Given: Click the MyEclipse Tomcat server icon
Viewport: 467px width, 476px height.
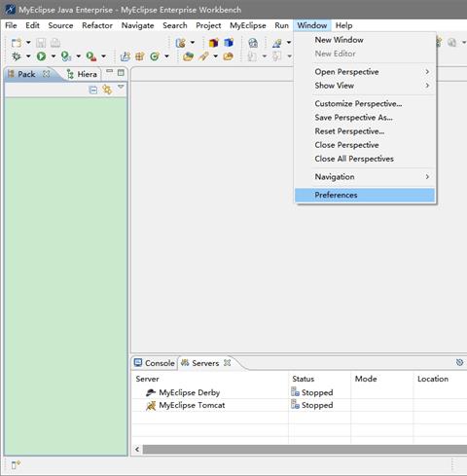Looking at the screenshot, I should point(151,406).
